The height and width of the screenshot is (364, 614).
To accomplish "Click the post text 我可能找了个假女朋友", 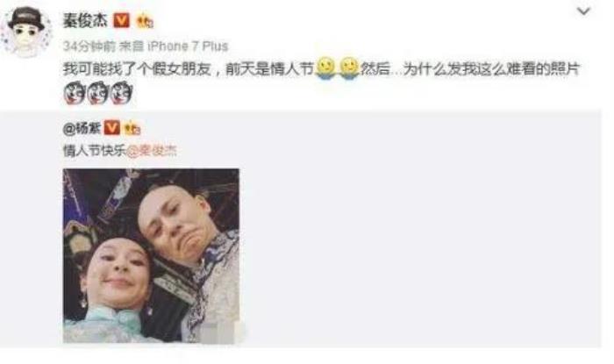I will click(x=138, y=69).
